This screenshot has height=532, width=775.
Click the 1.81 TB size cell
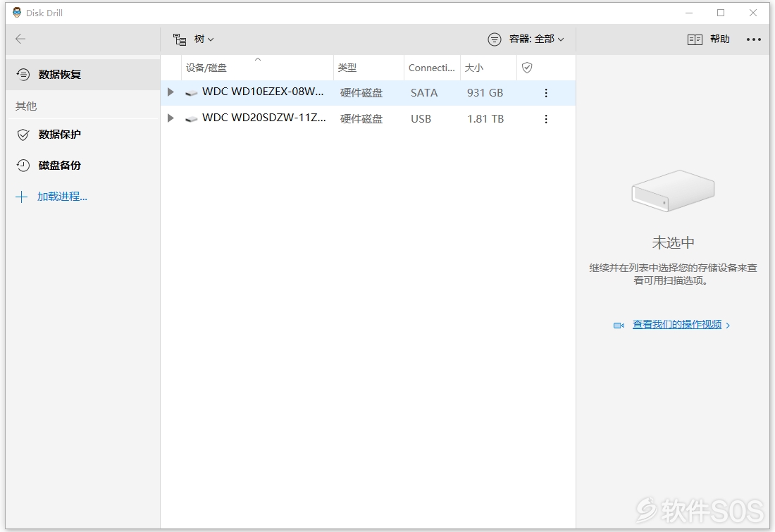click(485, 118)
